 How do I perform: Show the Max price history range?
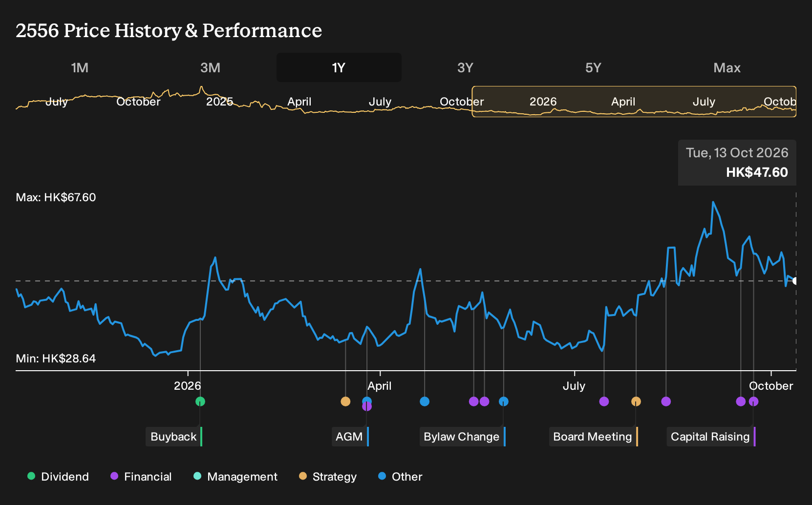[x=727, y=67]
